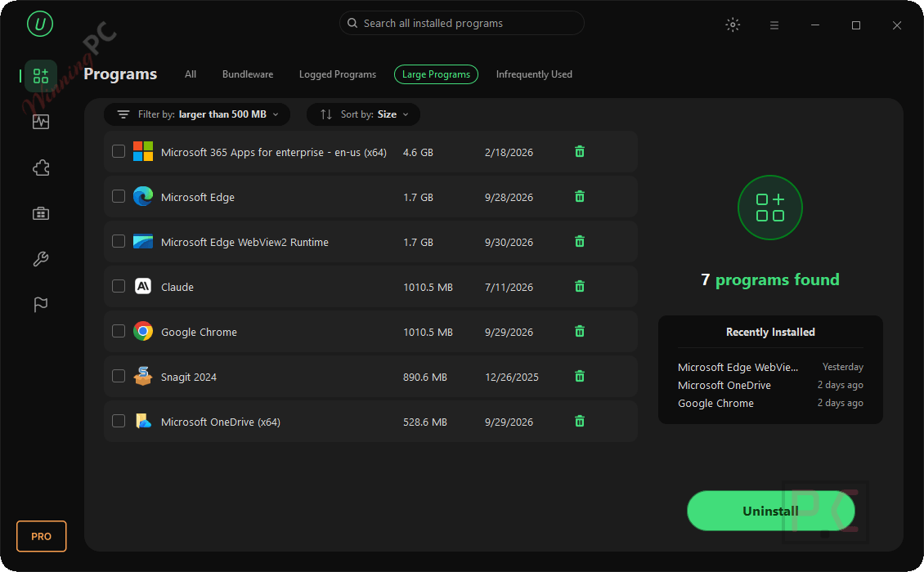Click trash icon for Google Chrome
924x572 pixels.
pos(580,331)
